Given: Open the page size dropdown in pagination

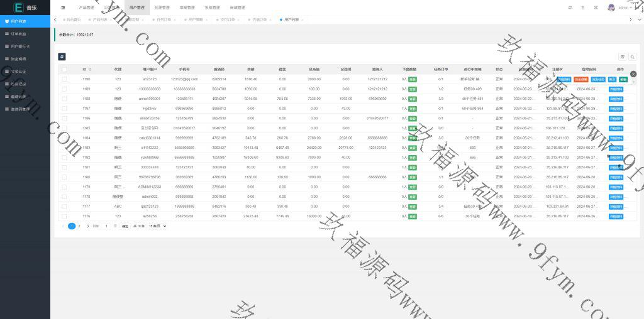Looking at the screenshot, I should [157, 226].
